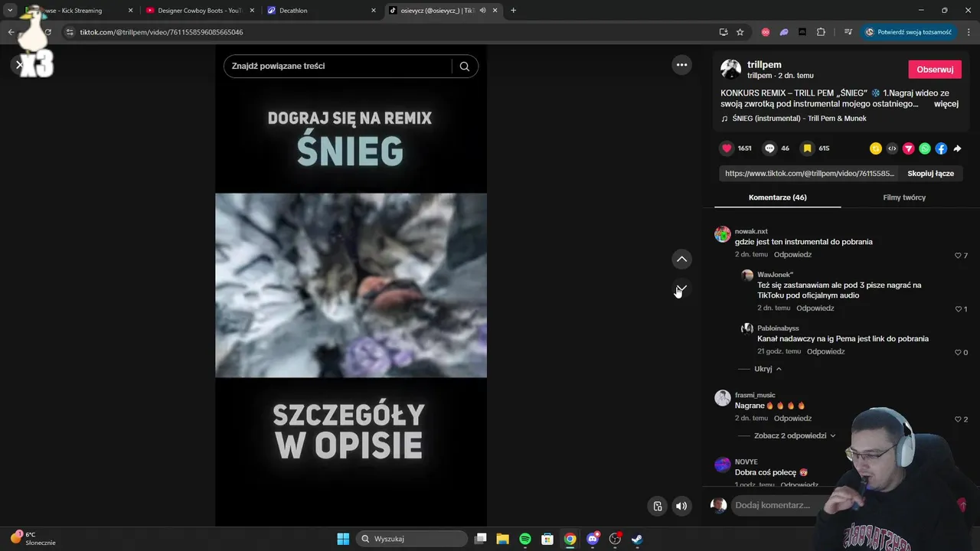The height and width of the screenshot is (551, 980).
Task: Like the video with the heart icon
Action: (x=727, y=148)
